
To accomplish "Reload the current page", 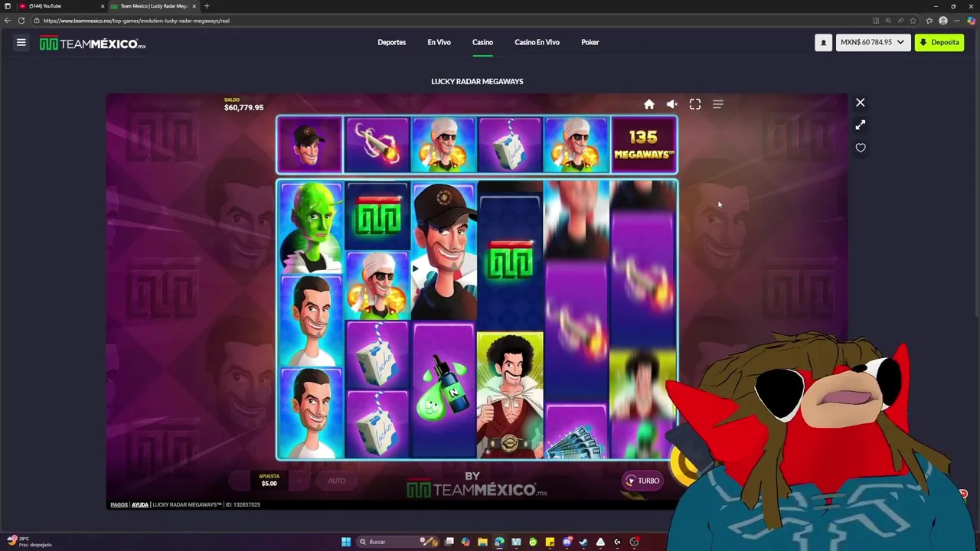I will (21, 21).
